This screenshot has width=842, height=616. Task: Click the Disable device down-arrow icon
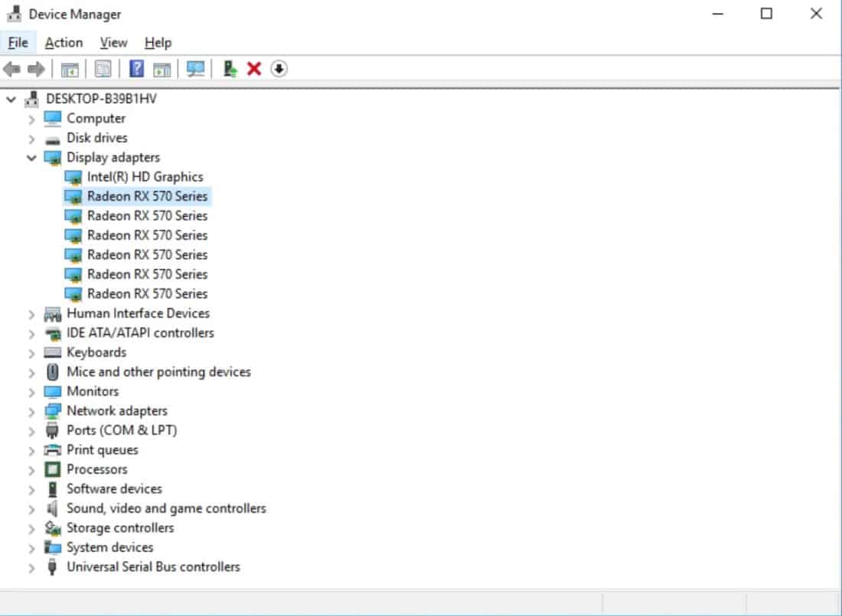(x=279, y=69)
